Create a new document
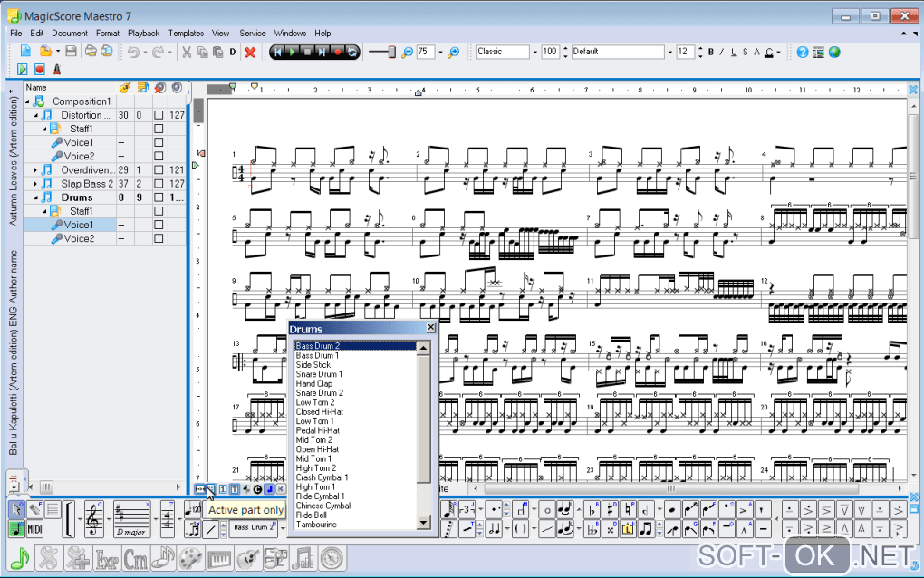924x578 pixels. pyautogui.click(x=25, y=52)
